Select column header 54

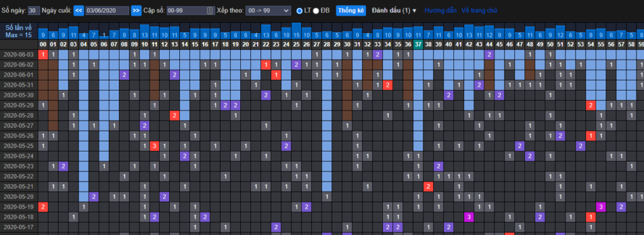(591, 44)
